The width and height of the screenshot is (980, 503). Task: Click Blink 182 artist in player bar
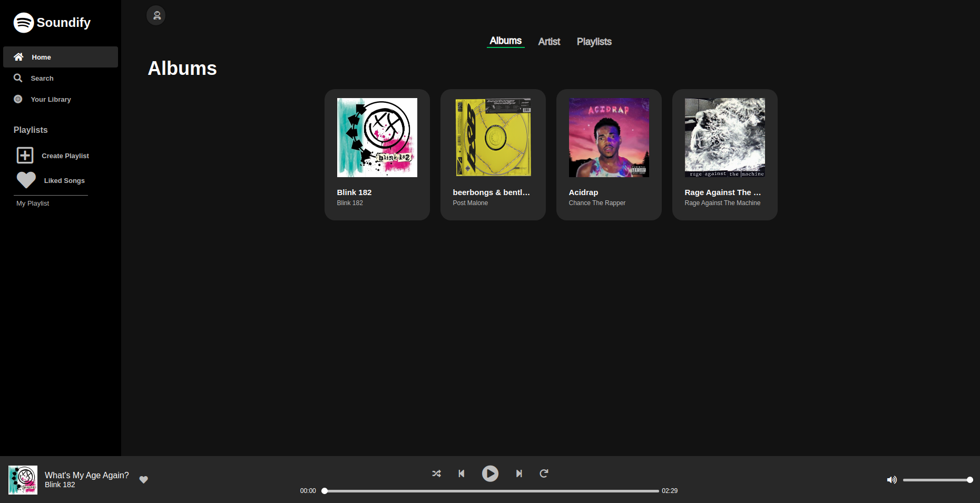[x=60, y=485]
